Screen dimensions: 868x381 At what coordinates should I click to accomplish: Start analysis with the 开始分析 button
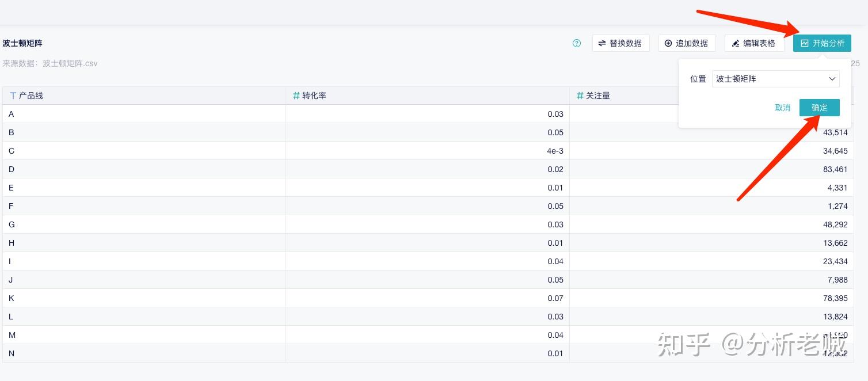point(822,43)
